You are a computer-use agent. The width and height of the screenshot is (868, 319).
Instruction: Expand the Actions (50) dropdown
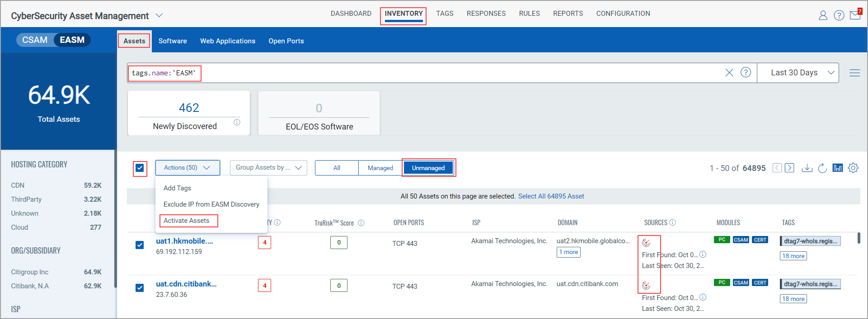coord(188,168)
